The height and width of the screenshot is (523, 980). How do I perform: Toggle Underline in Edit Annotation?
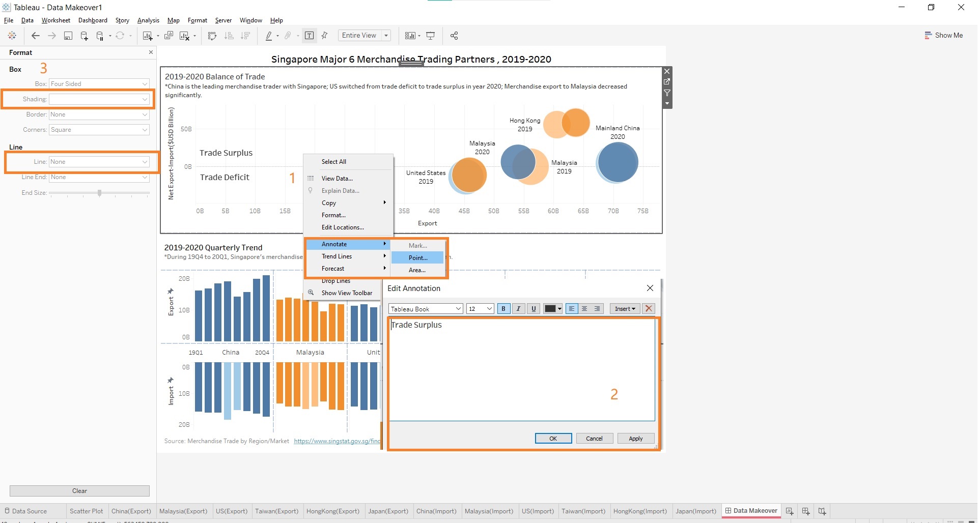pyautogui.click(x=534, y=309)
